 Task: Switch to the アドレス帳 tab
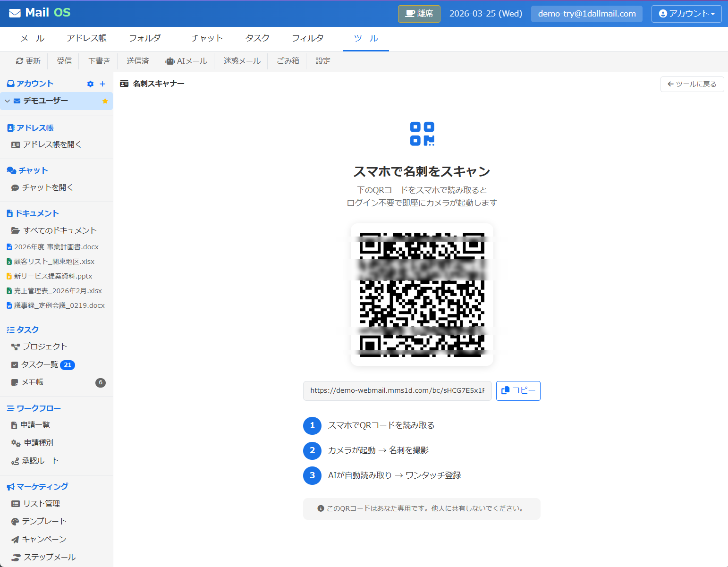(86, 38)
